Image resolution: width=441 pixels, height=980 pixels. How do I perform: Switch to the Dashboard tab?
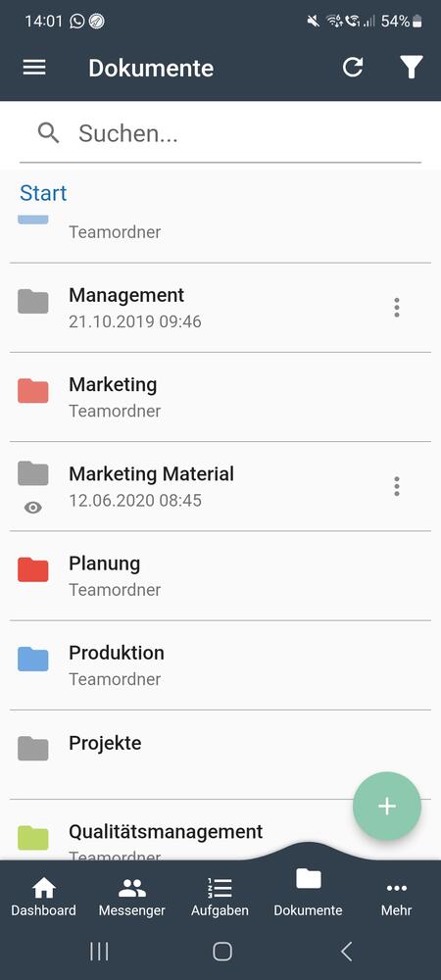pos(44,899)
